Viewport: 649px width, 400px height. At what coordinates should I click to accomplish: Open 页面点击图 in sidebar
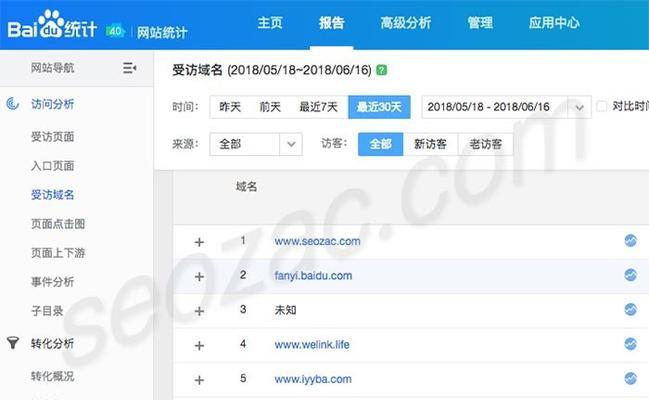(x=58, y=224)
